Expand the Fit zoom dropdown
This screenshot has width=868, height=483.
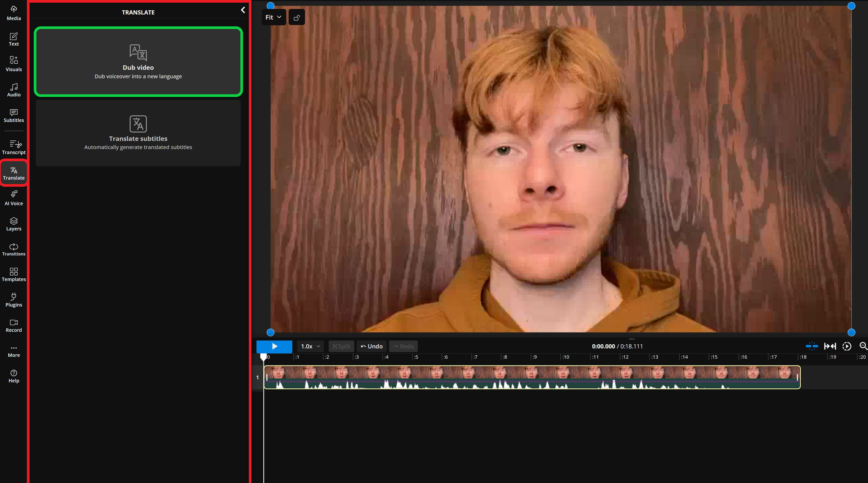[x=273, y=17]
